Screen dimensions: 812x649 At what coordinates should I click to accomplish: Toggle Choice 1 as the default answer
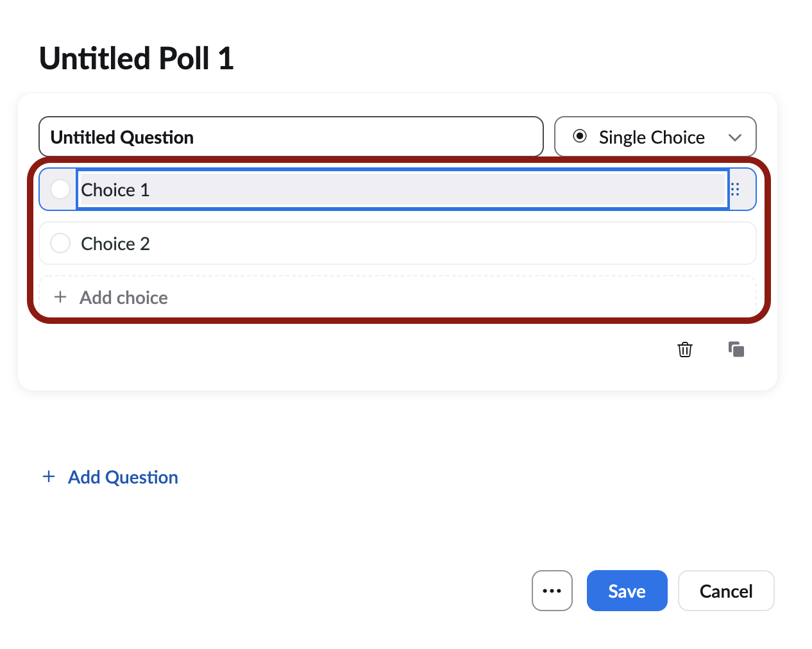click(60, 189)
